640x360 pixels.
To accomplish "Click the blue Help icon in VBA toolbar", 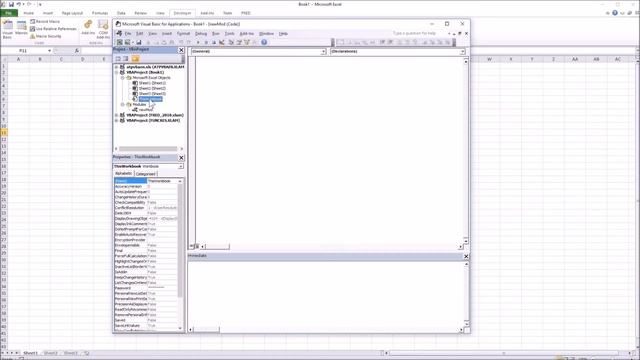I will [264, 42].
